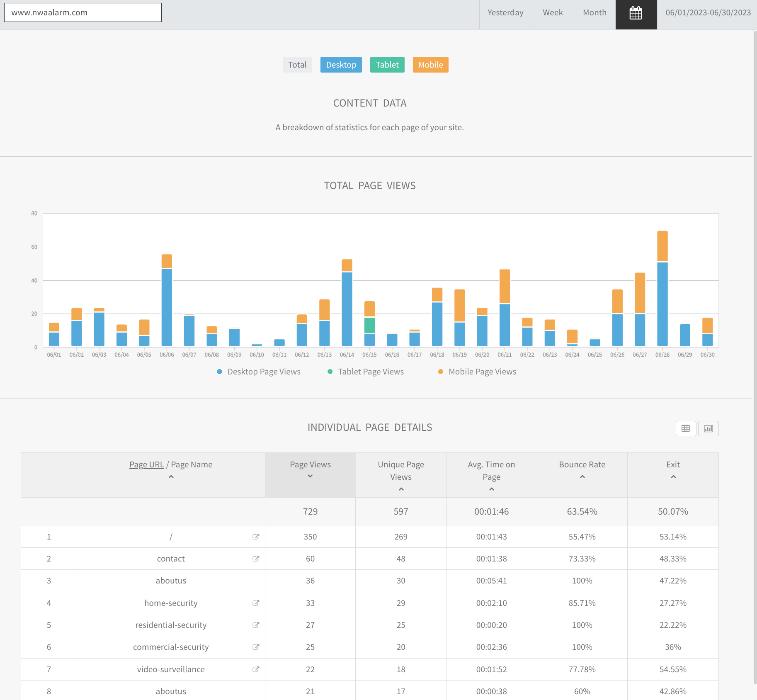The height and width of the screenshot is (700, 757).
Task: Switch to bar chart view icon
Action: (x=708, y=428)
